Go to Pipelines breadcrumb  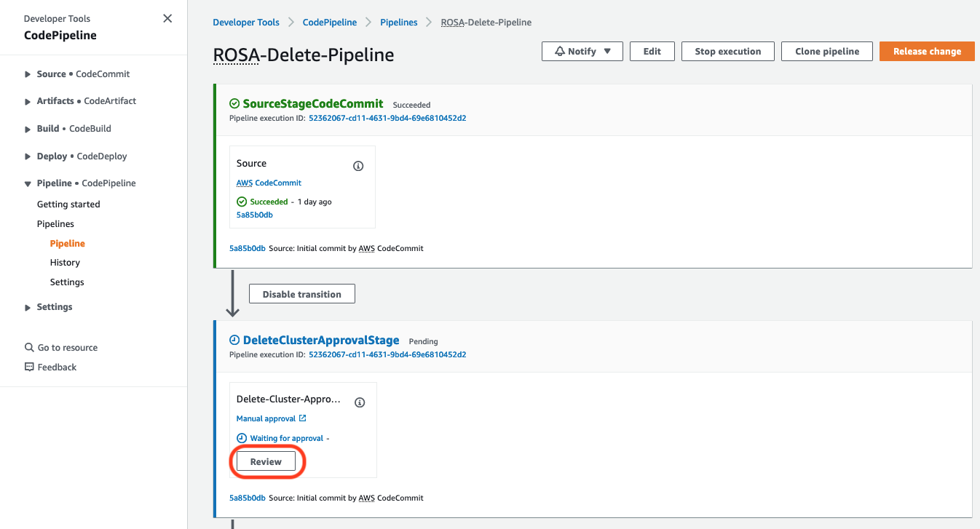click(399, 23)
